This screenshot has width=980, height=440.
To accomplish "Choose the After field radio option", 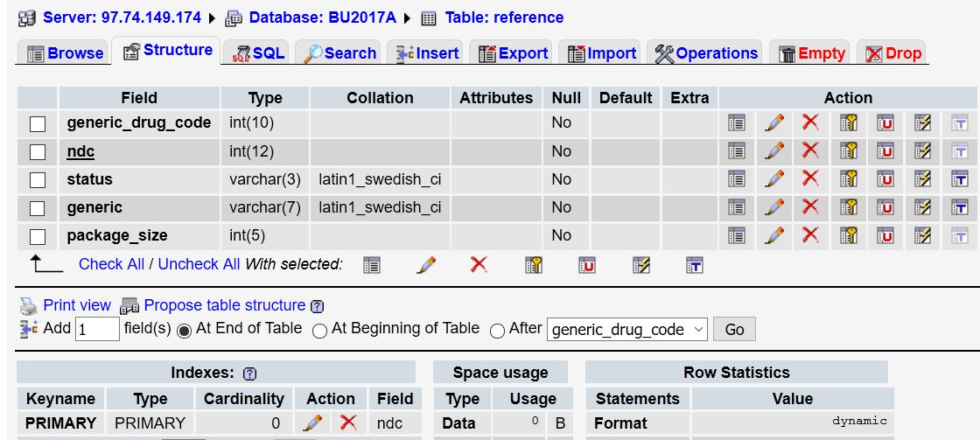I will (498, 331).
